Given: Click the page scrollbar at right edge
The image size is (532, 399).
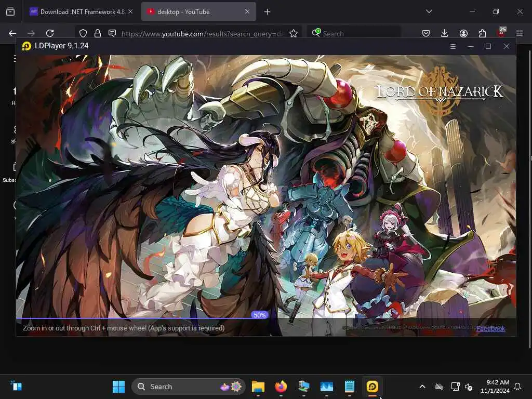Looking at the screenshot, I should tap(530, 199).
